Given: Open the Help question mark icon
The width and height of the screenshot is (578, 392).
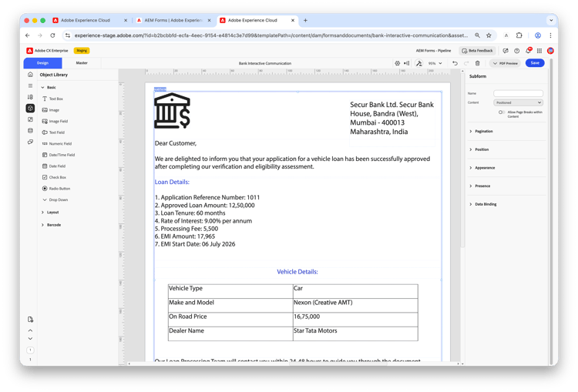Looking at the screenshot, I should pyautogui.click(x=517, y=51).
